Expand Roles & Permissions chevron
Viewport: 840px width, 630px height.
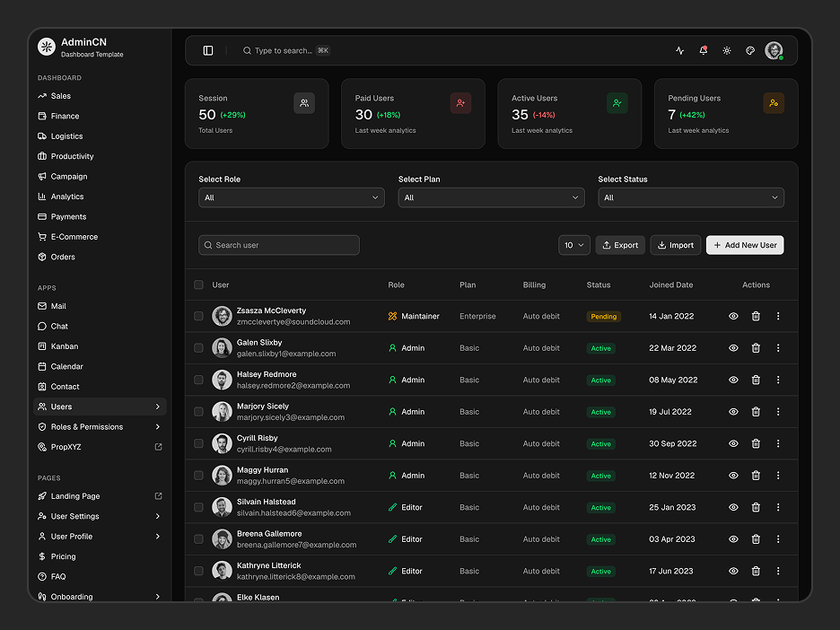pos(158,427)
